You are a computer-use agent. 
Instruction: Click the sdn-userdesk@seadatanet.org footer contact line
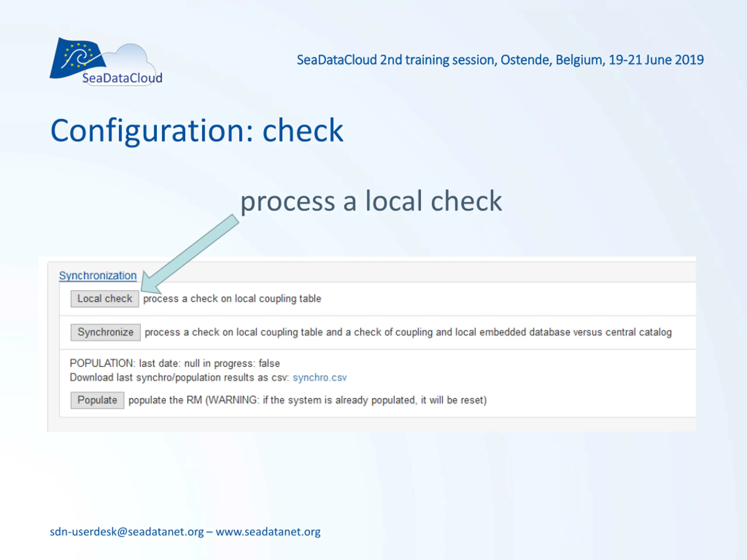coord(185,532)
